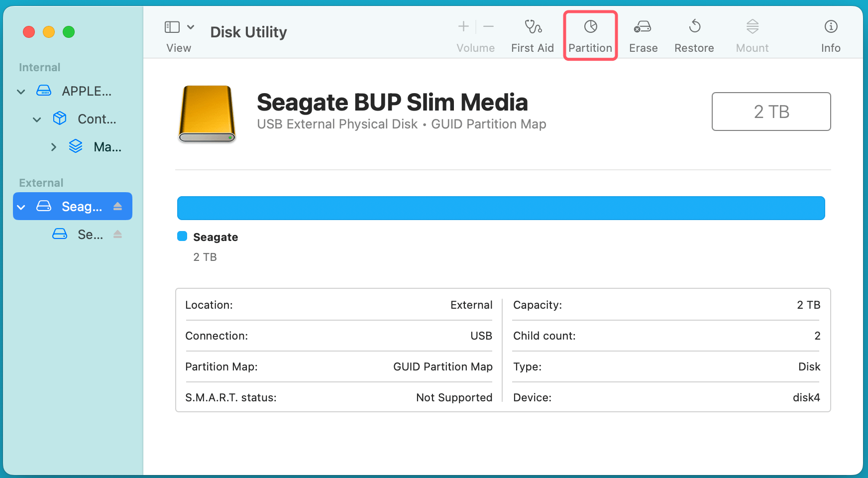The width and height of the screenshot is (868, 478).
Task: Open the Info inspector
Action: tap(831, 27)
